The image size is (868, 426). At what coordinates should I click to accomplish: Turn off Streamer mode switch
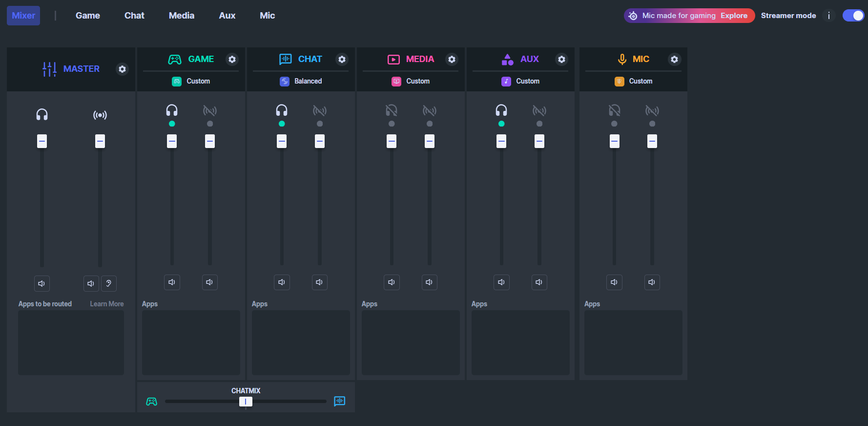tap(853, 16)
